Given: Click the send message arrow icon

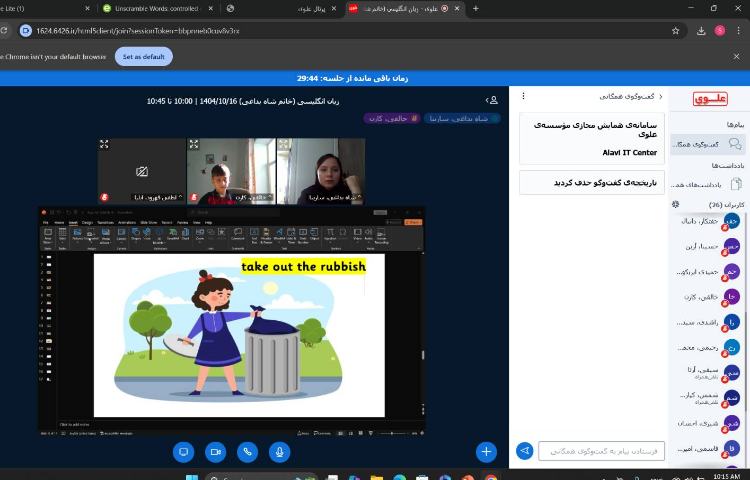Looking at the screenshot, I should (x=524, y=451).
